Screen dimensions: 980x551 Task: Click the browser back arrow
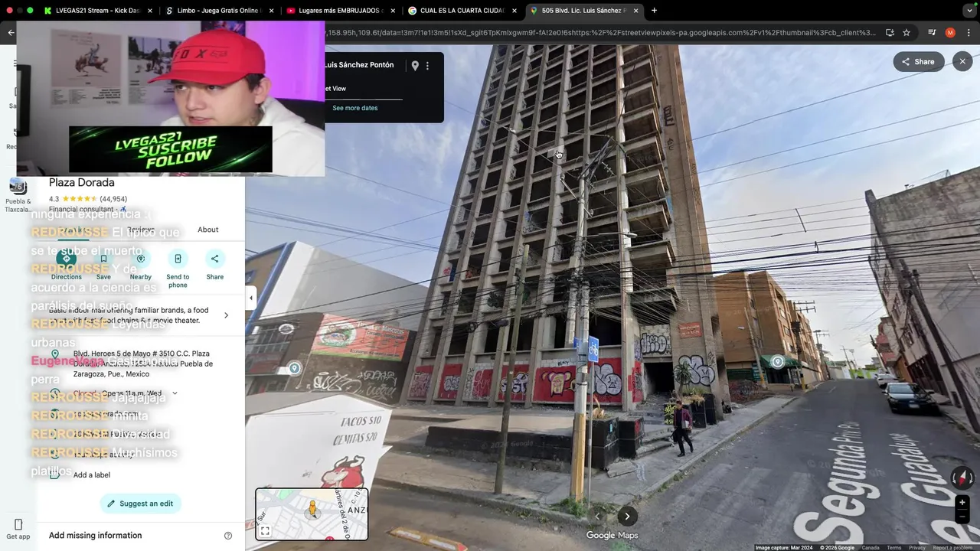(11, 32)
